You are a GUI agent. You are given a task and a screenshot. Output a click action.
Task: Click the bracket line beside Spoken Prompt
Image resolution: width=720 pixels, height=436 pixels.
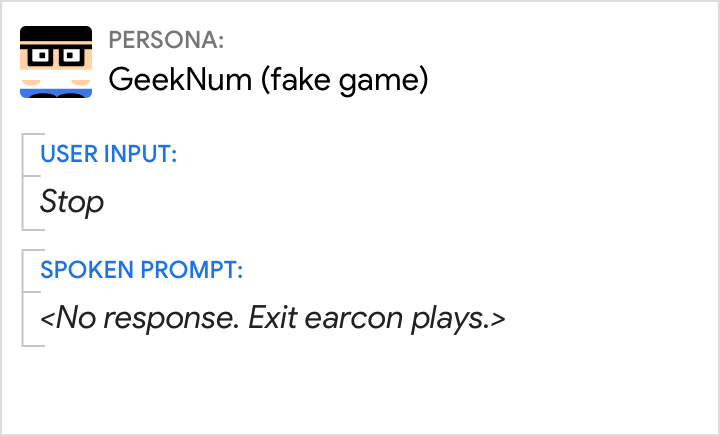click(26, 297)
